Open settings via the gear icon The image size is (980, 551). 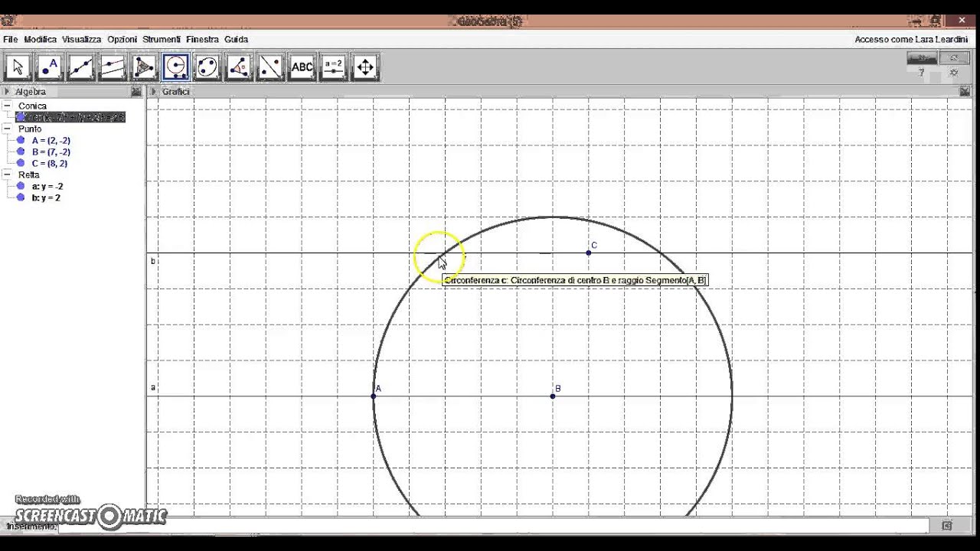(x=953, y=73)
